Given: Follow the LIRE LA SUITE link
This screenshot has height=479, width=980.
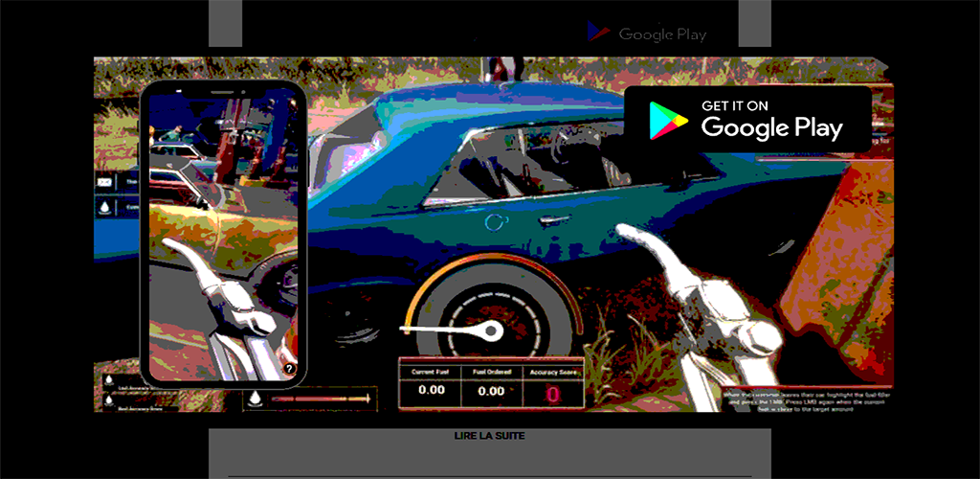Looking at the screenshot, I should (489, 436).
